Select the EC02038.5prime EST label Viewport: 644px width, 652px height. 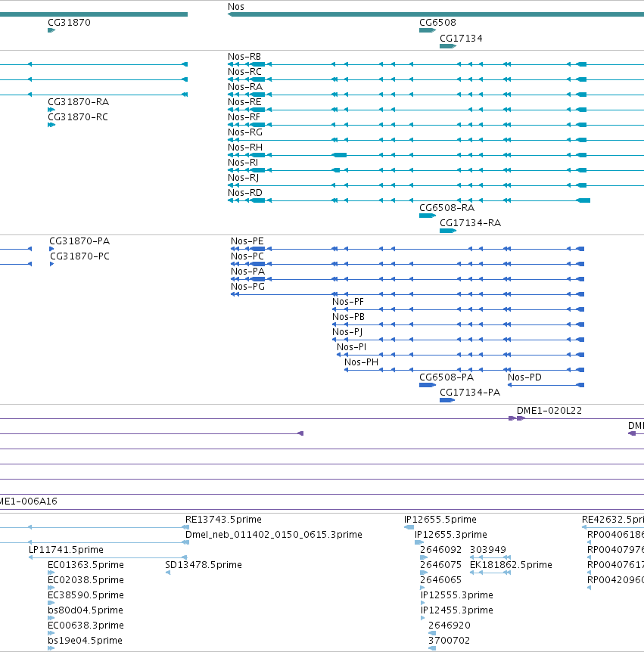(86, 579)
